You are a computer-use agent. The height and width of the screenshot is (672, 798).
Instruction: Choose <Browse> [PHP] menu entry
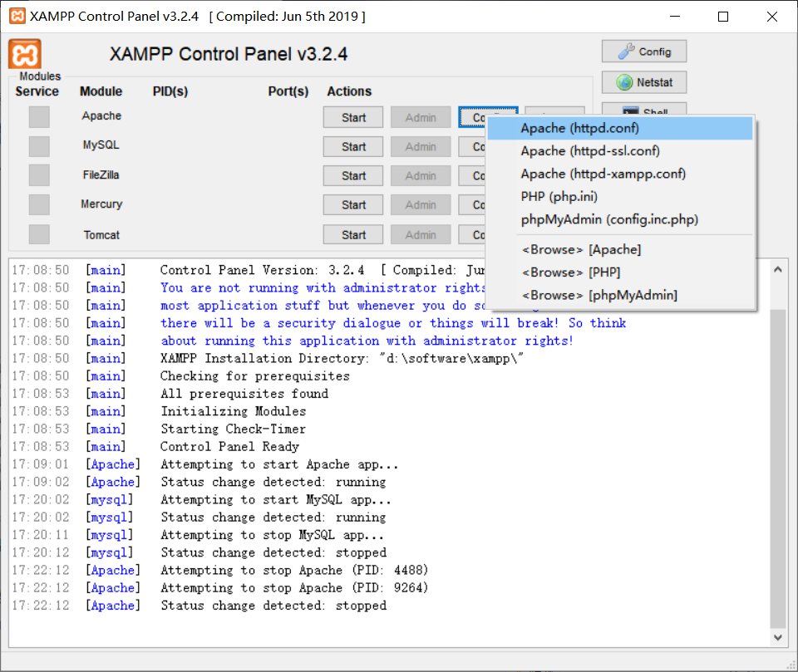(620, 272)
